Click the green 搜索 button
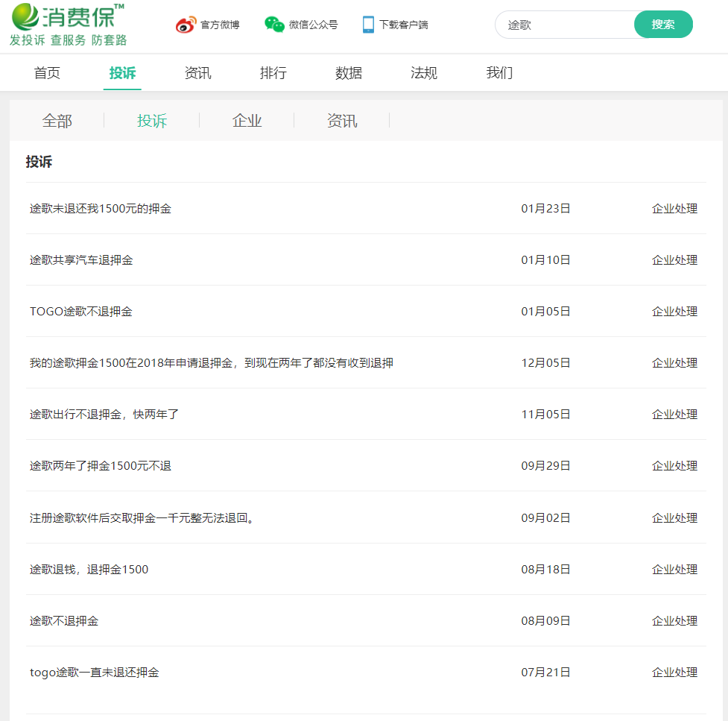This screenshot has width=728, height=721. [x=663, y=25]
